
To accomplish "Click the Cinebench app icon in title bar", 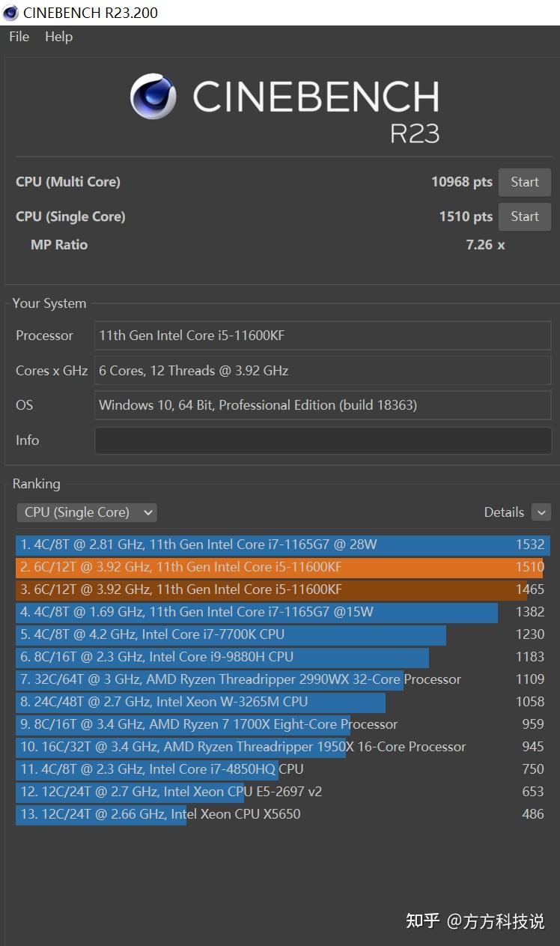I will 10,13.
